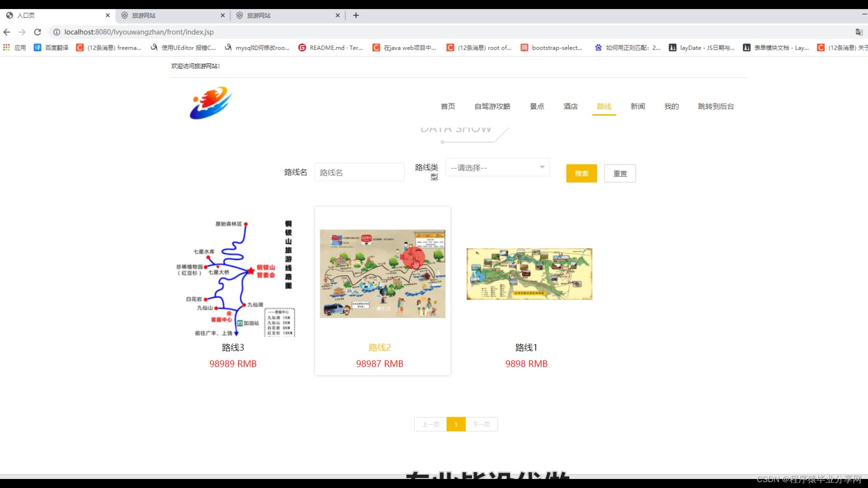Image resolution: width=868 pixels, height=488 pixels.
Task: Open the 酒店 navigation menu item
Action: tap(571, 106)
